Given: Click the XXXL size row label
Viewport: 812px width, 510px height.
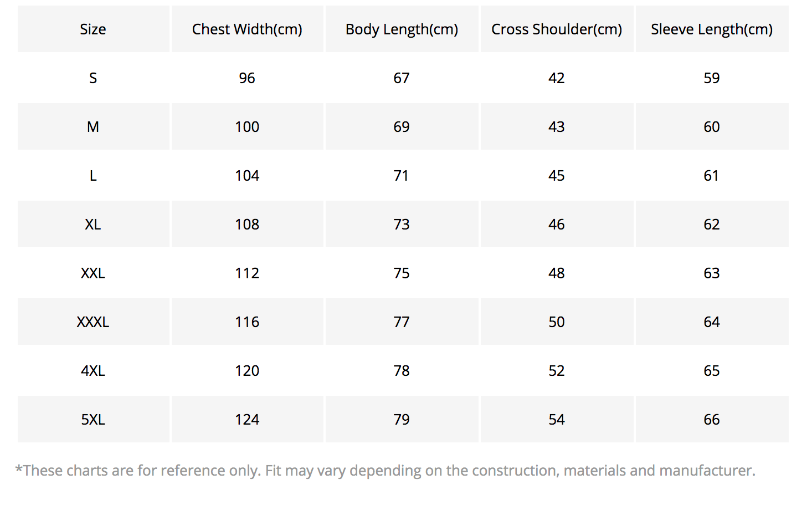Looking at the screenshot, I should [x=93, y=322].
